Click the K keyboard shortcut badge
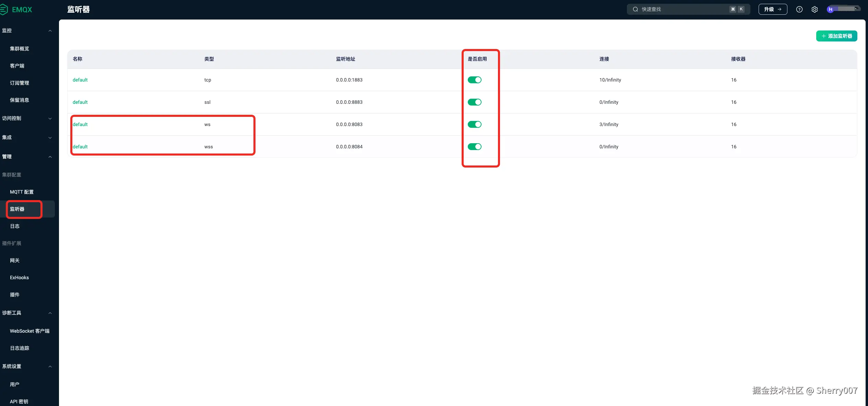 741,9
